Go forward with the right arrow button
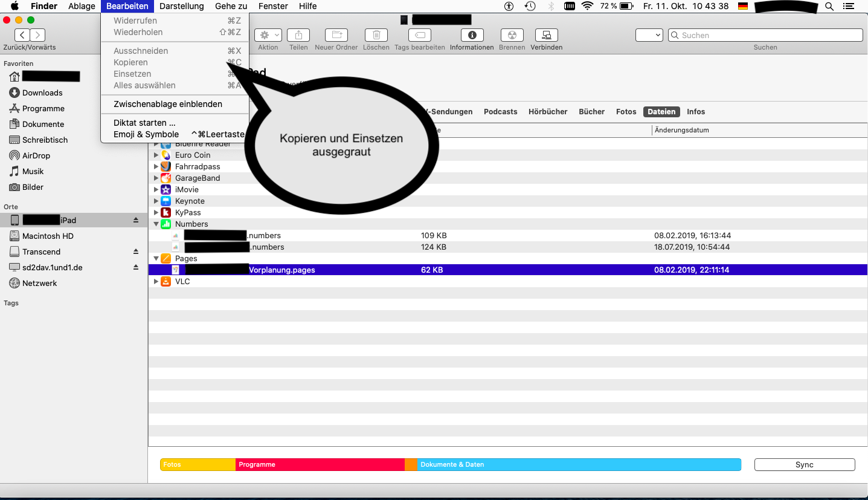 coord(37,35)
